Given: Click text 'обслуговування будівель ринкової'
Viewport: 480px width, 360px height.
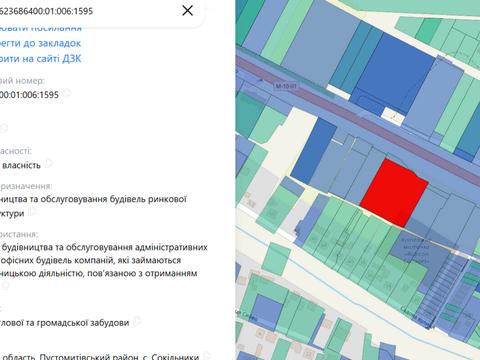Looking at the screenshot, I should click(x=113, y=199).
